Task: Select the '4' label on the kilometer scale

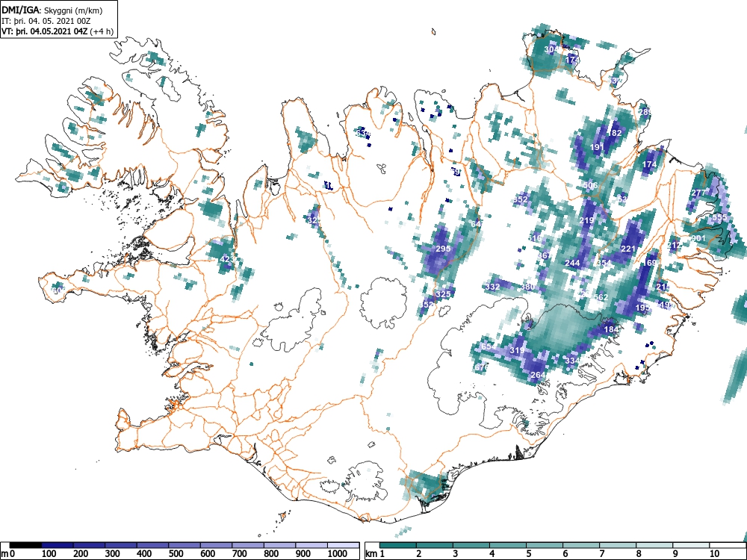Action: pos(492,554)
